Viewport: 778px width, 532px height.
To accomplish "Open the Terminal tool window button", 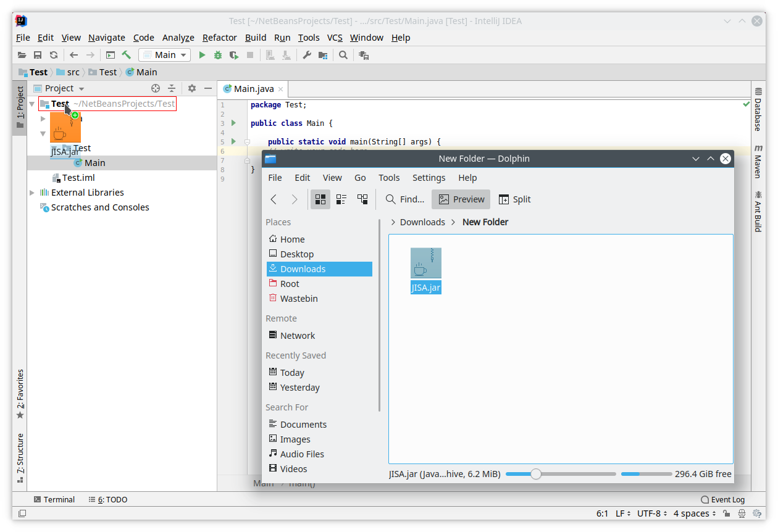I will pos(54,499).
